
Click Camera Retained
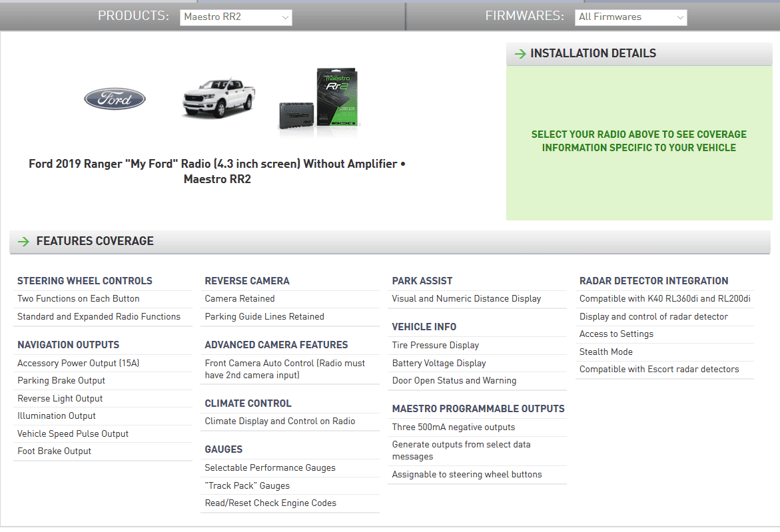[239, 299]
